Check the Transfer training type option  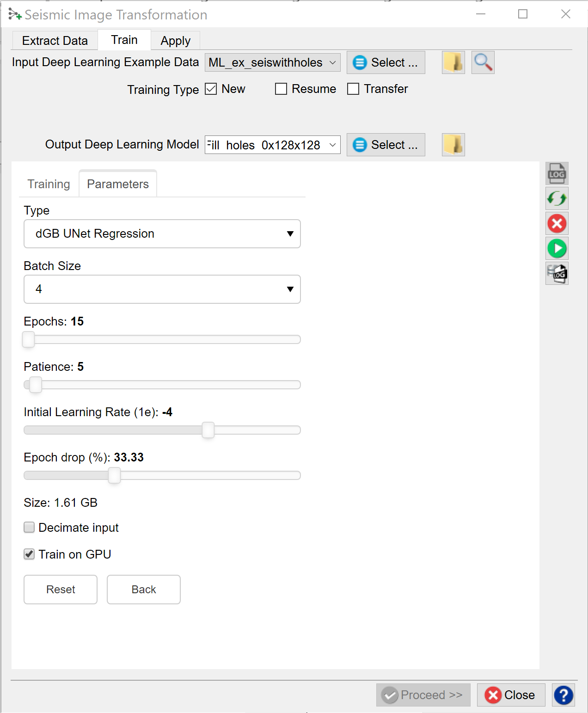[353, 89]
